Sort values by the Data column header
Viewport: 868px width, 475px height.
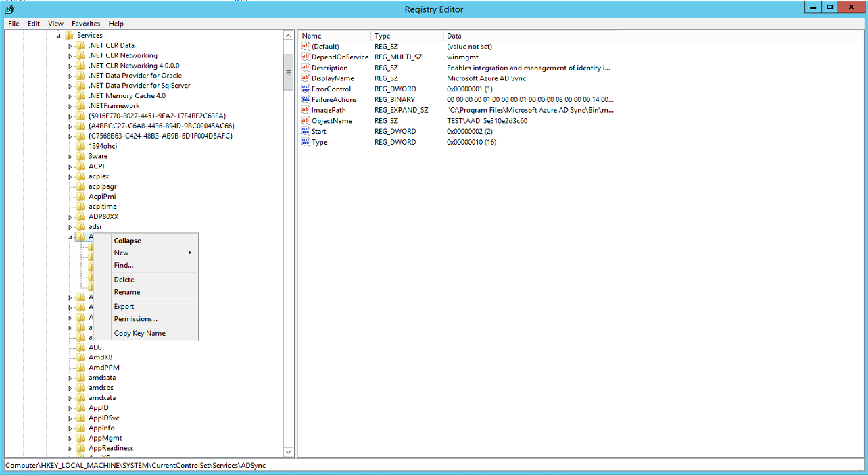coord(531,36)
